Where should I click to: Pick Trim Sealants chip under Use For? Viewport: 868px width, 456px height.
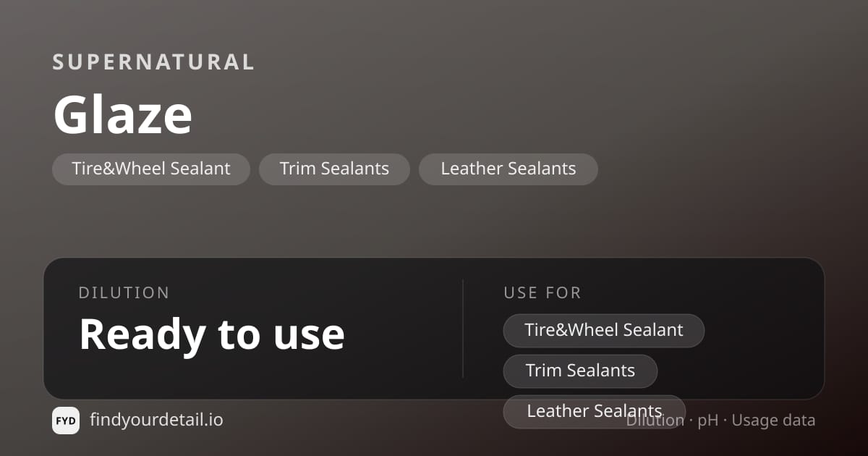(x=580, y=371)
